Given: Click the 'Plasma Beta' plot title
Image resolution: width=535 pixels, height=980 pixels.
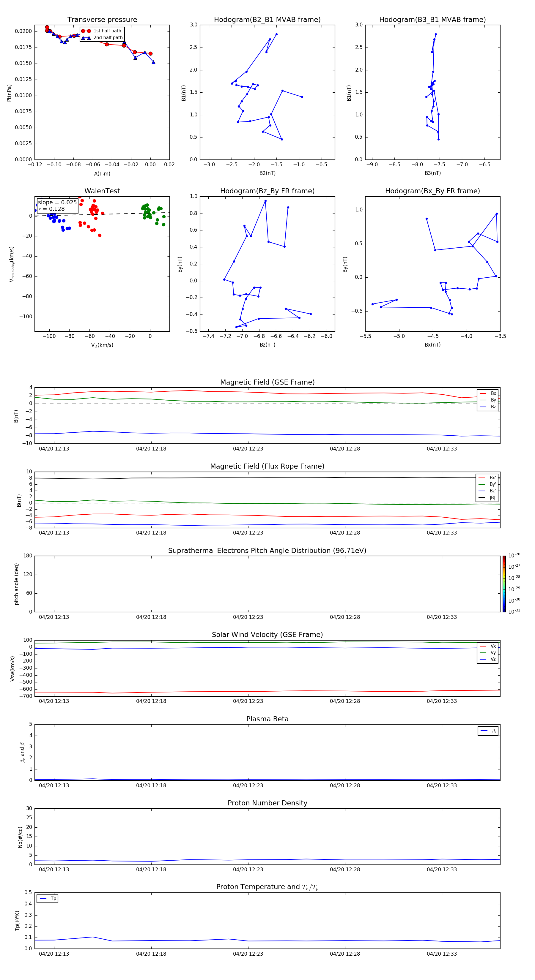Looking at the screenshot, I should tap(267, 719).
